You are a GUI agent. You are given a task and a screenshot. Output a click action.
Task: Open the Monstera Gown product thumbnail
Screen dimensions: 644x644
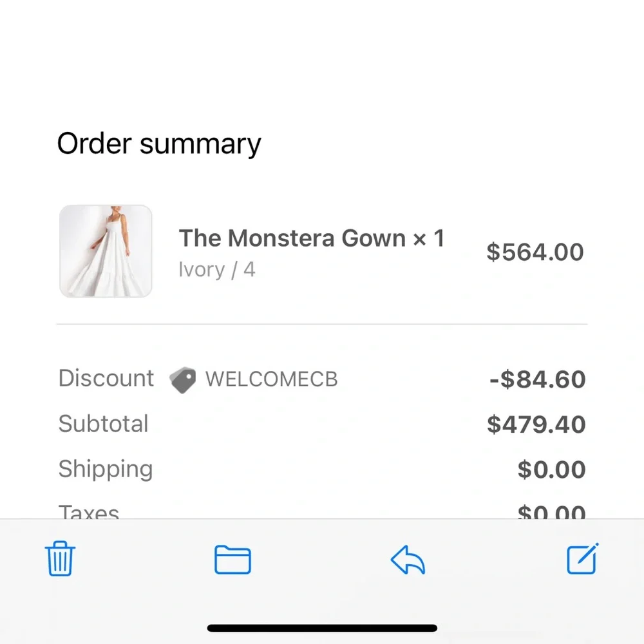(x=106, y=251)
